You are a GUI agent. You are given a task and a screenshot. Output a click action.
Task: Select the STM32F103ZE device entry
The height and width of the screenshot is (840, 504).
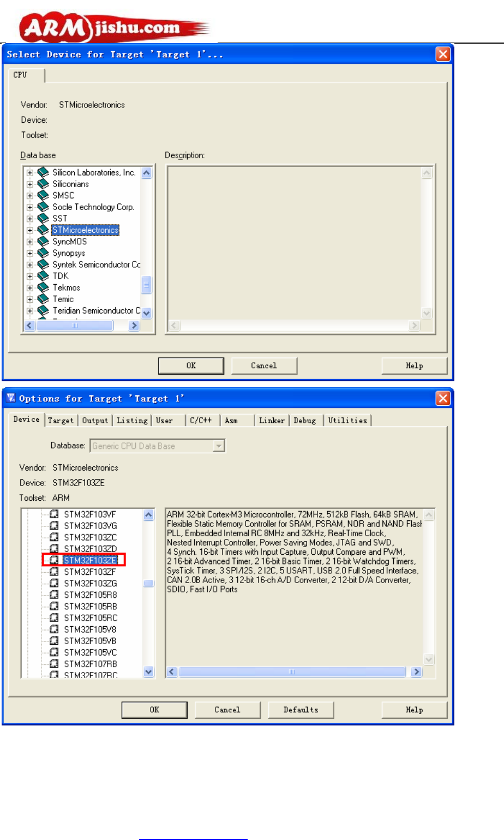point(90,560)
